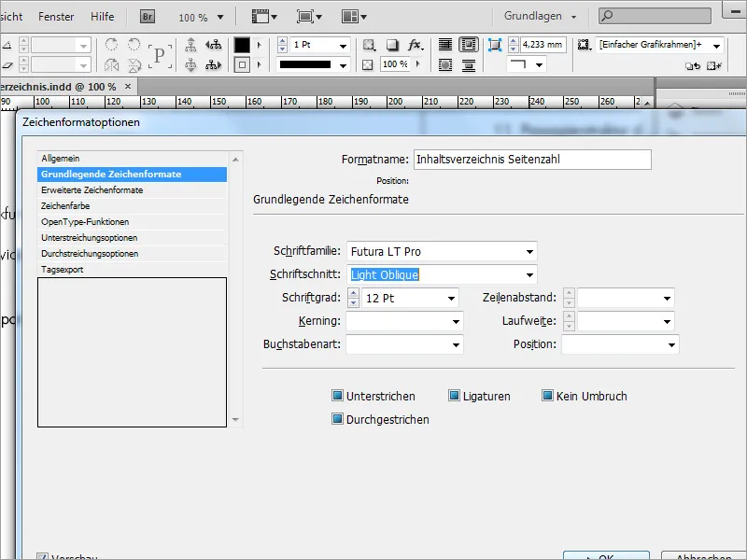Open the screen mode icon menu
The width and height of the screenshot is (747, 560).
(x=309, y=17)
